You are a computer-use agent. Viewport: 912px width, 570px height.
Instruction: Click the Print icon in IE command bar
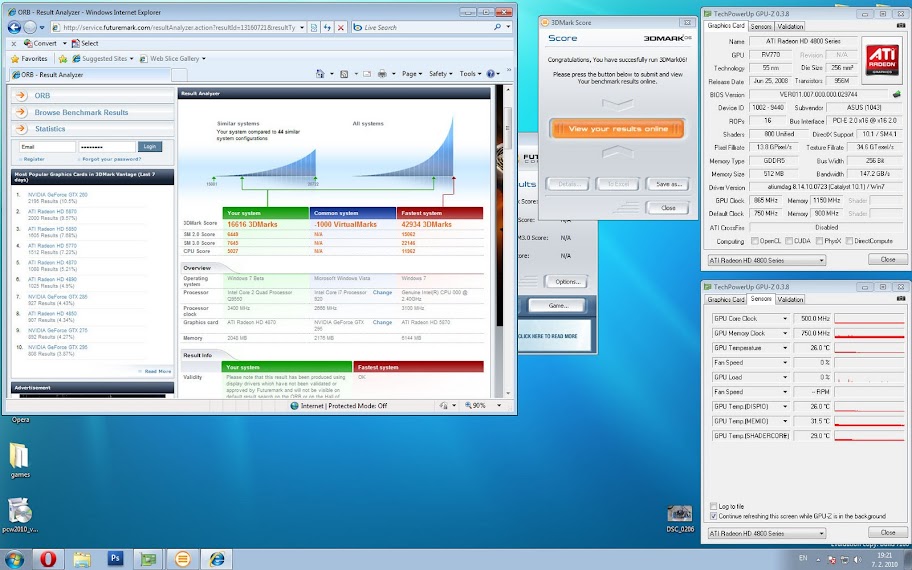tap(382, 74)
